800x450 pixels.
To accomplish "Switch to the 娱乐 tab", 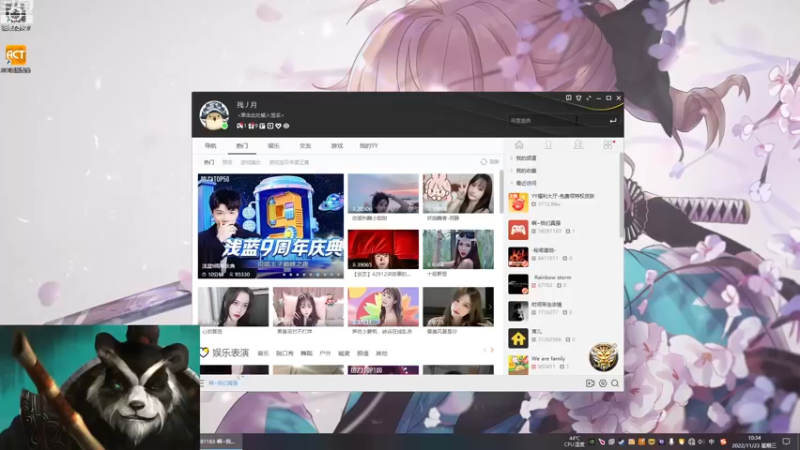I will coord(273,146).
